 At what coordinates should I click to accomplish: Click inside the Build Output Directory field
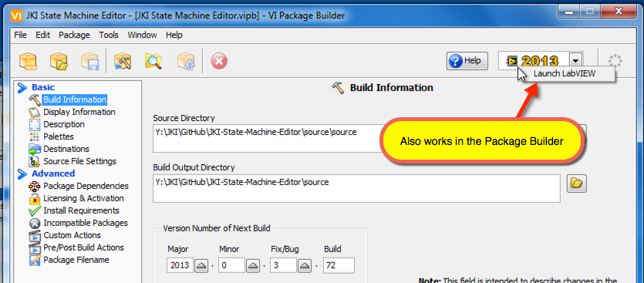pos(356,188)
